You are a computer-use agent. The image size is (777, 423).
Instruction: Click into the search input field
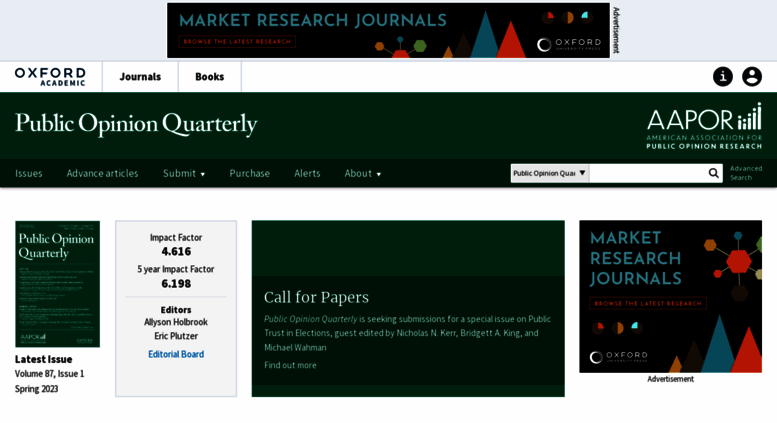click(648, 173)
